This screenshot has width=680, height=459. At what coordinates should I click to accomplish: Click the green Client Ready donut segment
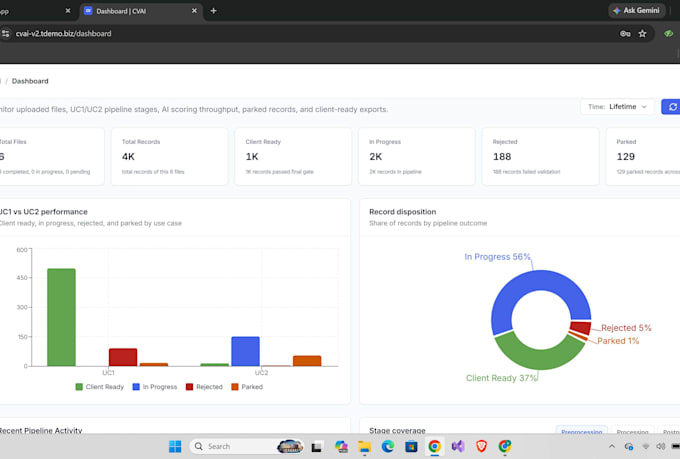point(540,358)
